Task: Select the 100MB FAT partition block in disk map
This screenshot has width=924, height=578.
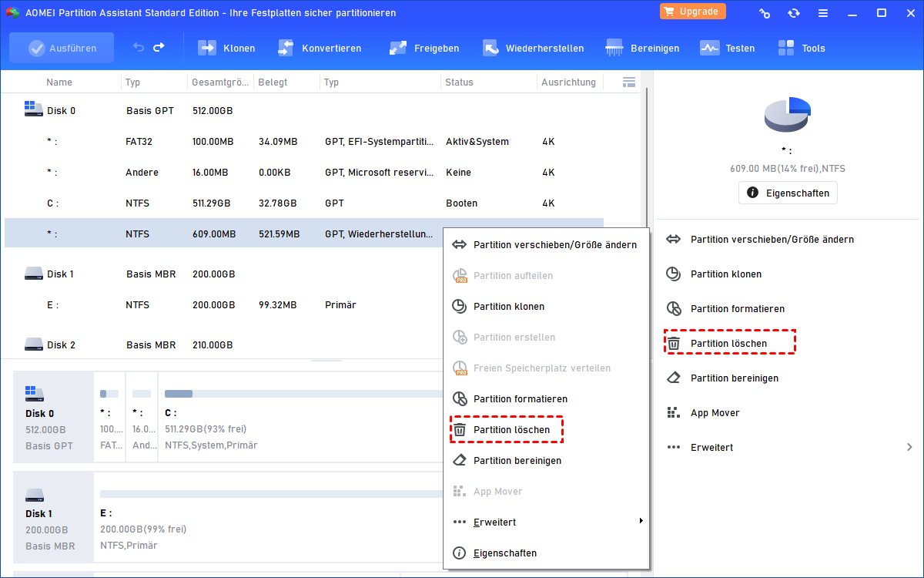Action: click(x=109, y=417)
